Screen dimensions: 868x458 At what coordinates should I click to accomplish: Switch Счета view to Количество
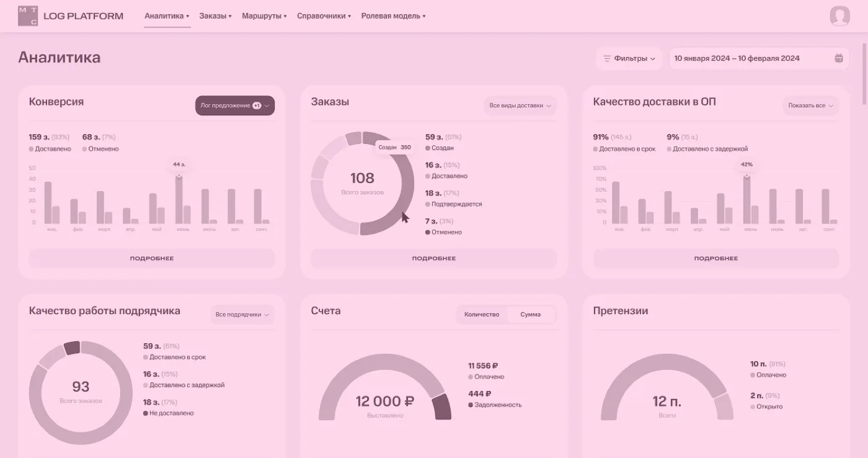pos(482,315)
